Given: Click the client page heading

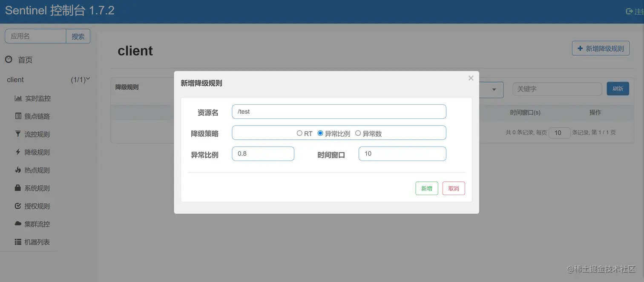Looking at the screenshot, I should [x=135, y=51].
